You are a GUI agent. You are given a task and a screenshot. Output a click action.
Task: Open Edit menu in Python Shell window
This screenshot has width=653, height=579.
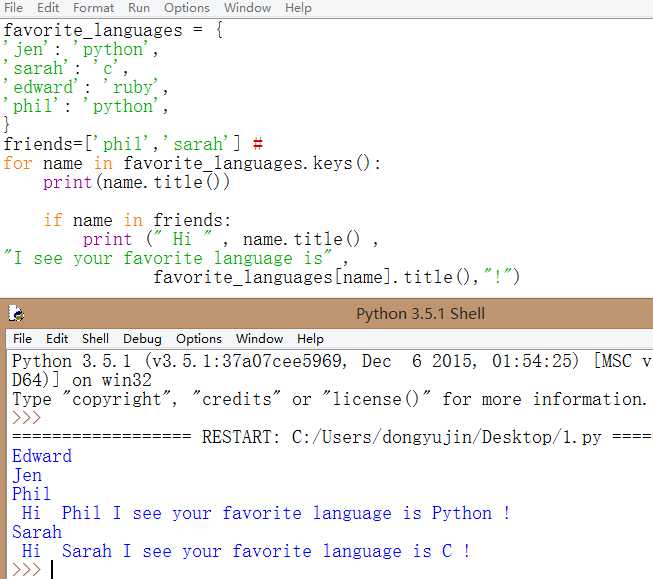point(57,339)
